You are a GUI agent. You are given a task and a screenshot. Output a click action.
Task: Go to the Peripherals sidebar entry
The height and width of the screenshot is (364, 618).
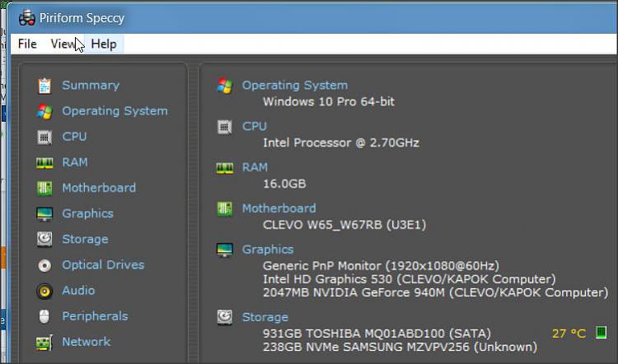pos(95,316)
